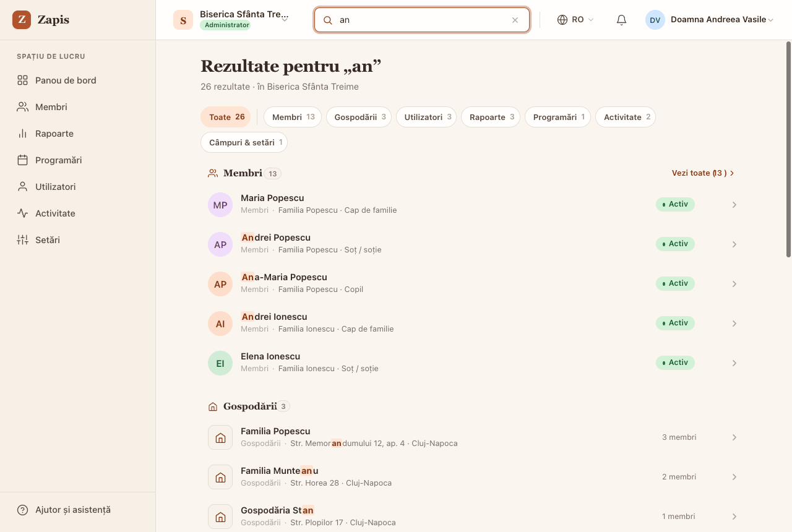Click chevron on Gospodăria Stan row
This screenshot has height=532, width=792.
coord(734,517)
